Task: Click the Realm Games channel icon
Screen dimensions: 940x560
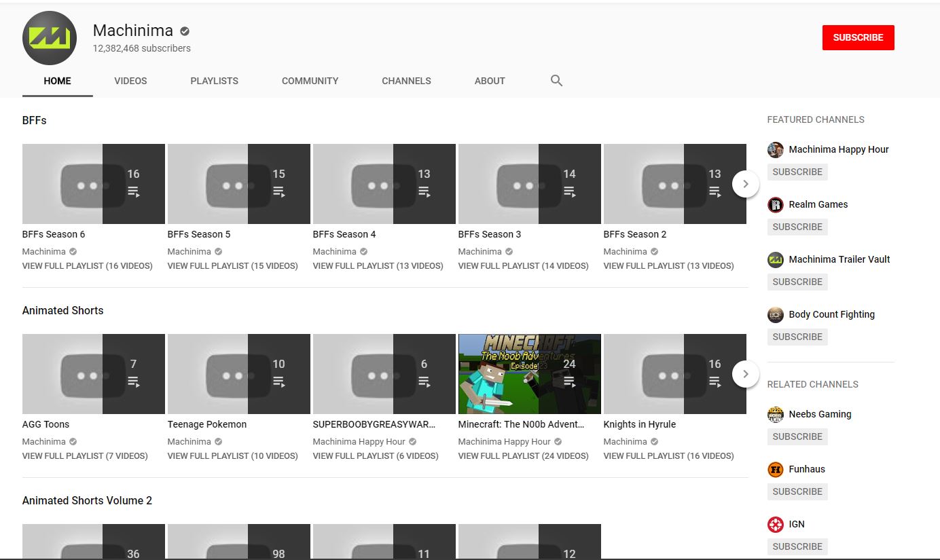Action: [x=775, y=205]
